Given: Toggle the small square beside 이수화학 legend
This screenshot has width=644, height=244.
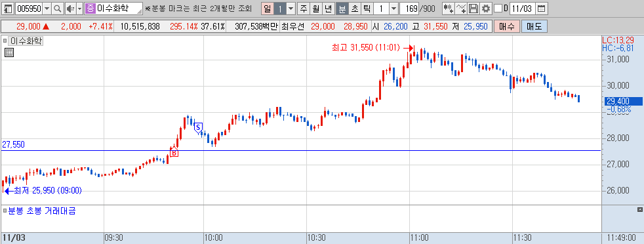Looking at the screenshot, I should click(5, 41).
